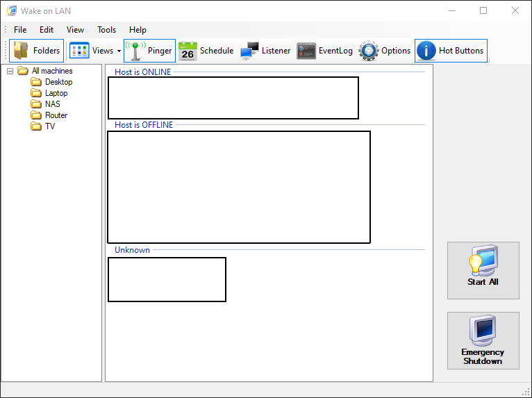Click the toolbar drag grip handle
The height and width of the screenshot is (398, 532).
click(6, 51)
